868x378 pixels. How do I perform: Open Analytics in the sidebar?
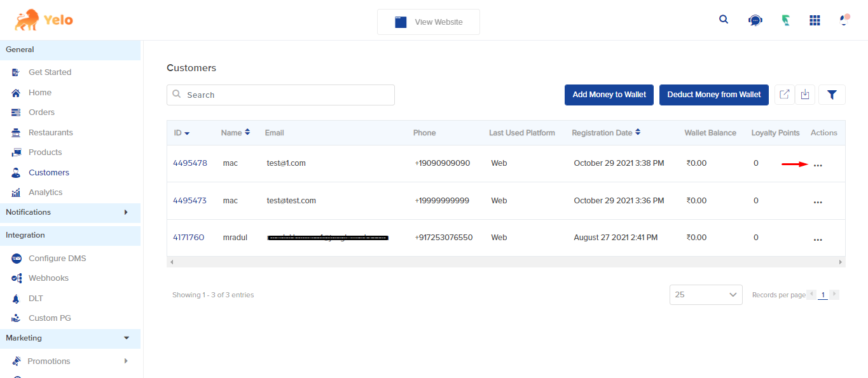click(45, 192)
